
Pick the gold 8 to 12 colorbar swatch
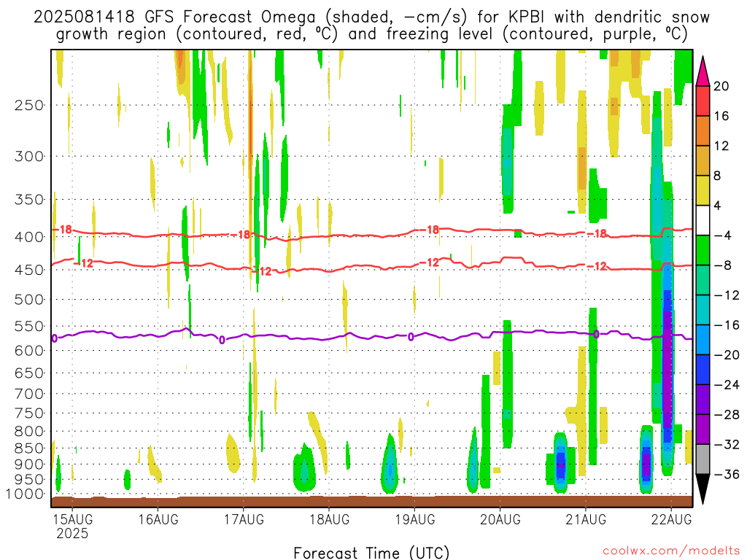pyautogui.click(x=703, y=161)
